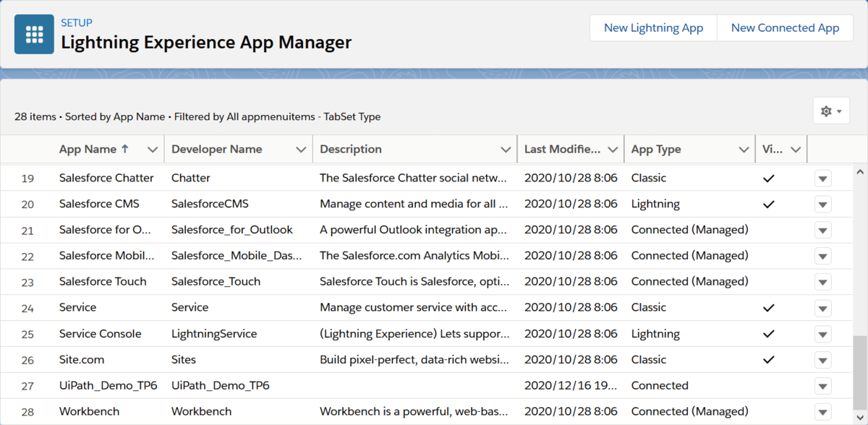Sort by App Type column header
This screenshot has height=425, width=868.
click(656, 149)
